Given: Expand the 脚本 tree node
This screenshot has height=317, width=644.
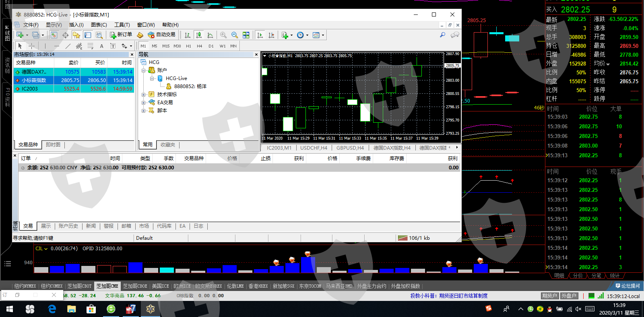Looking at the screenshot, I should click(143, 111).
